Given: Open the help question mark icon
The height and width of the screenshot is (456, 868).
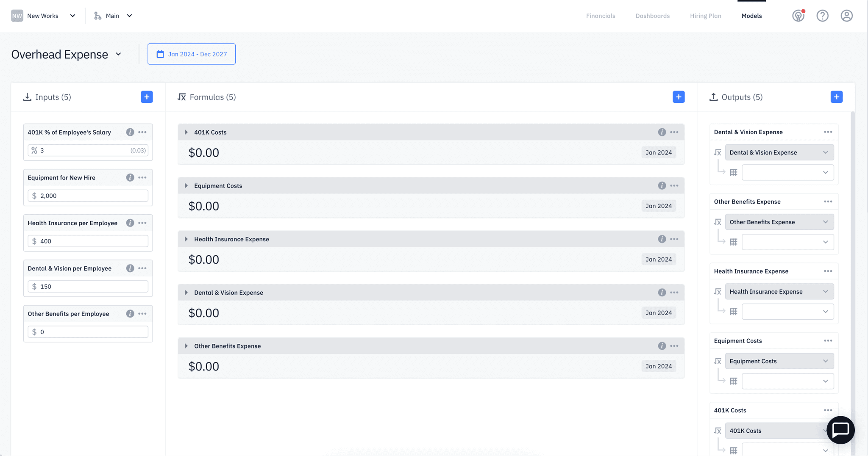Looking at the screenshot, I should tap(823, 16).
